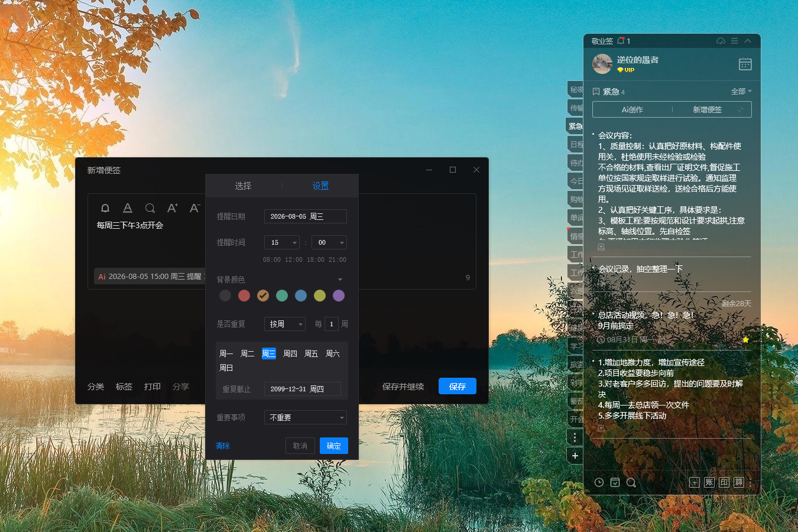
Task: Switch to the 选择 tab
Action: point(243,186)
